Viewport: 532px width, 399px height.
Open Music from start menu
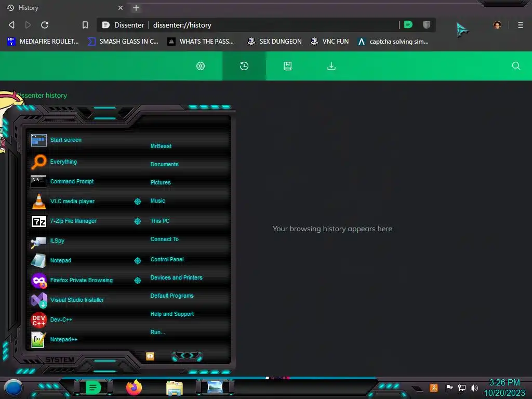coord(158,201)
